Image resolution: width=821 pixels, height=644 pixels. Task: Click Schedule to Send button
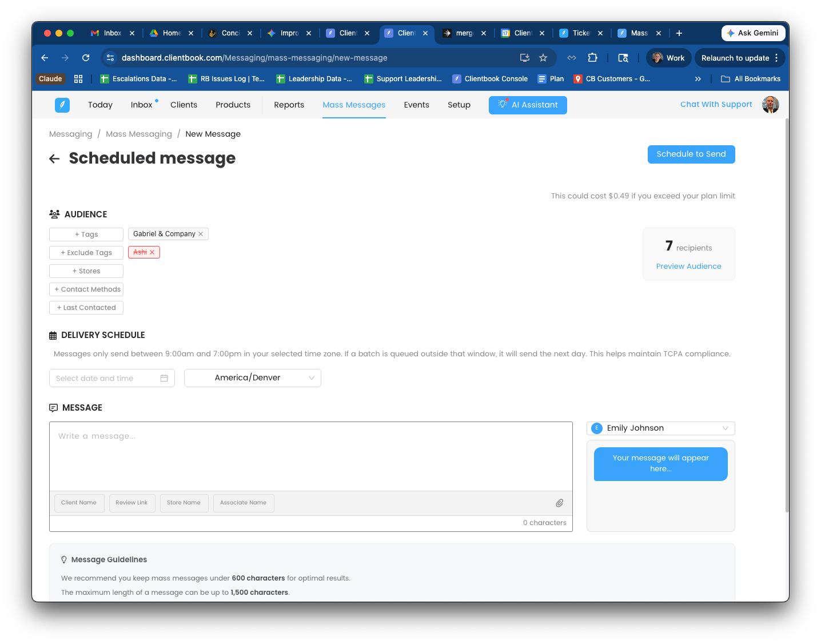coord(691,154)
